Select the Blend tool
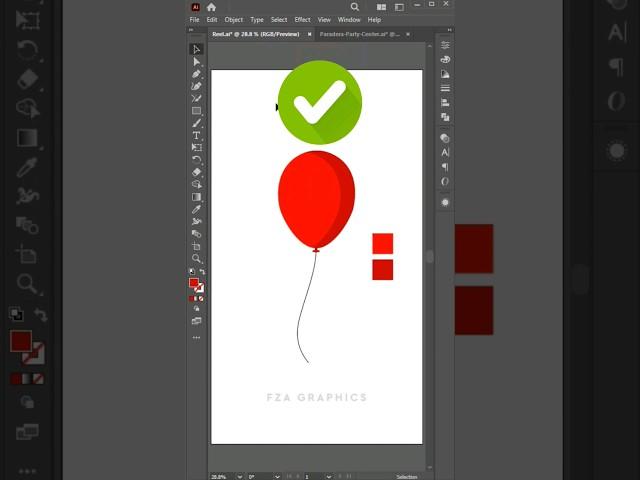The width and height of the screenshot is (640, 480). click(196, 234)
